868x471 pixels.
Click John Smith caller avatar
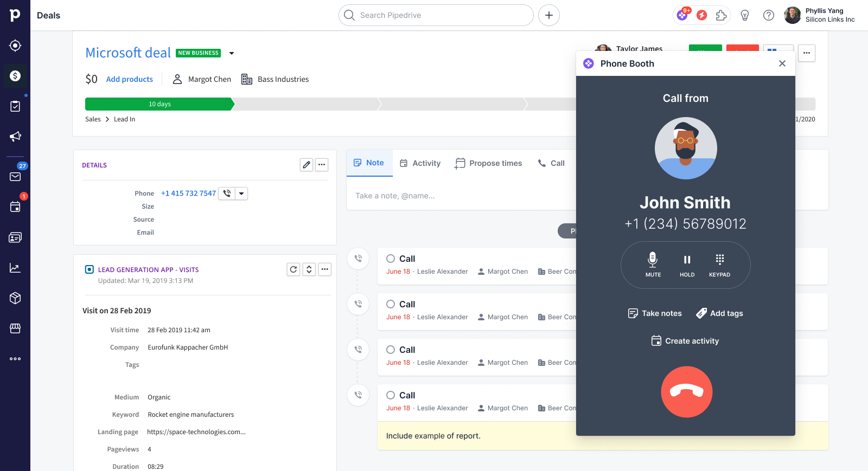(x=686, y=148)
